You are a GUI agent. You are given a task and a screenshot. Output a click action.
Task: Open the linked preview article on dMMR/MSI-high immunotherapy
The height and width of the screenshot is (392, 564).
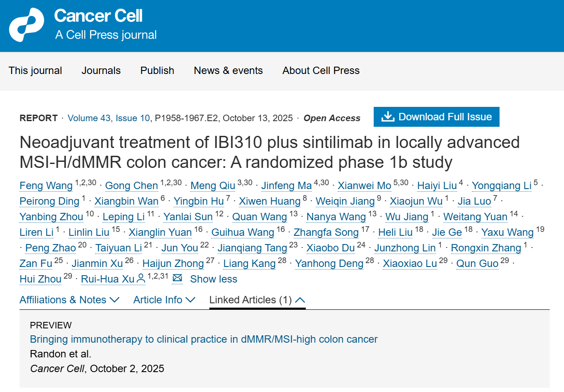click(x=204, y=339)
